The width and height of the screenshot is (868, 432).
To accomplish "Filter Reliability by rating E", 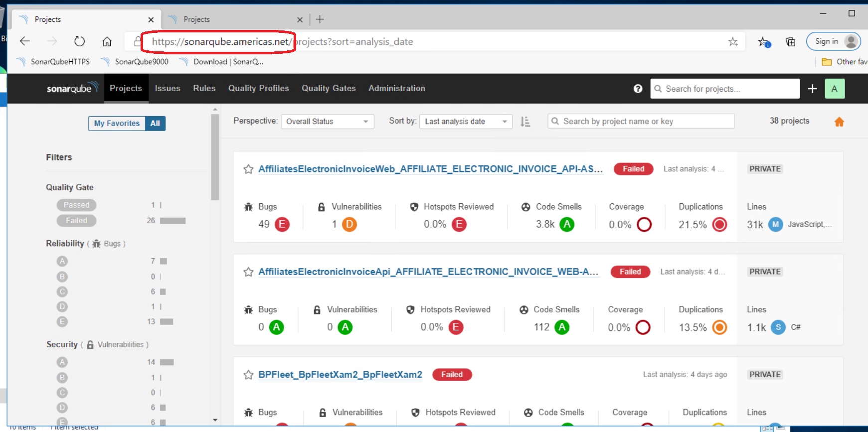I will click(62, 321).
